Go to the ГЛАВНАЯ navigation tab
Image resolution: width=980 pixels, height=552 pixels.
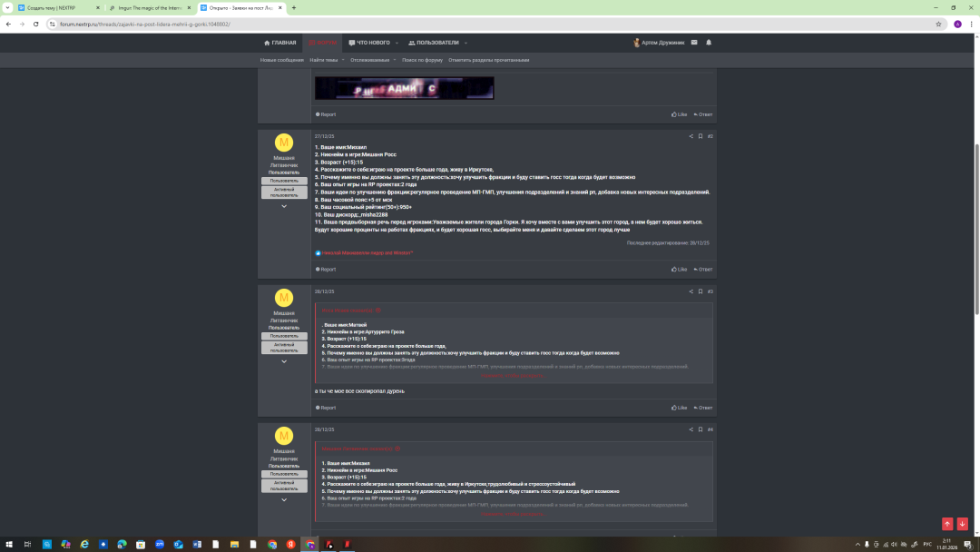[x=279, y=43]
